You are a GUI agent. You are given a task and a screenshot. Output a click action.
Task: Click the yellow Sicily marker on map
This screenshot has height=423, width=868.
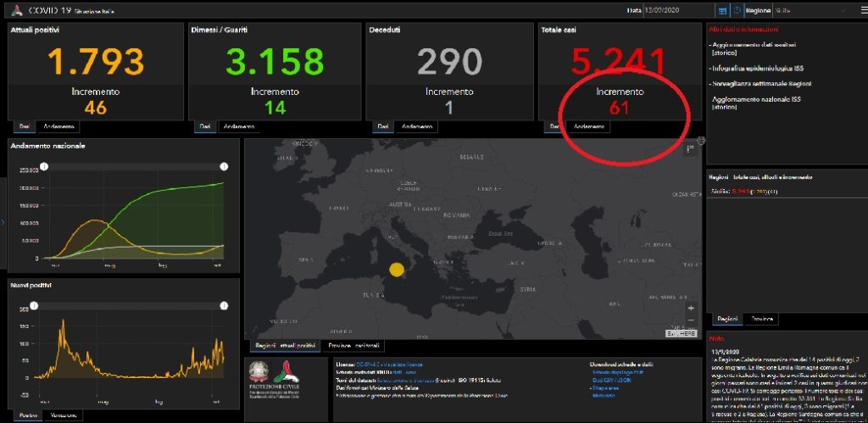[x=396, y=270]
